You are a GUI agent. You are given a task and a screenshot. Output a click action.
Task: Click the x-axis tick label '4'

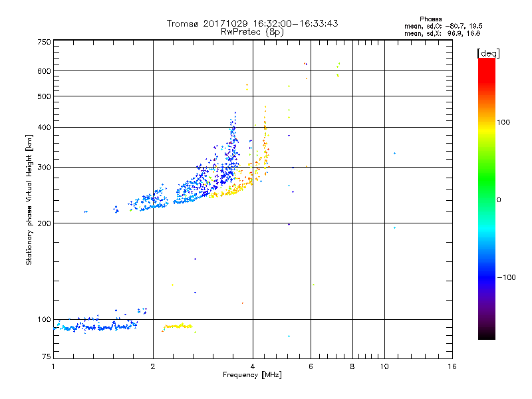pos(253,366)
